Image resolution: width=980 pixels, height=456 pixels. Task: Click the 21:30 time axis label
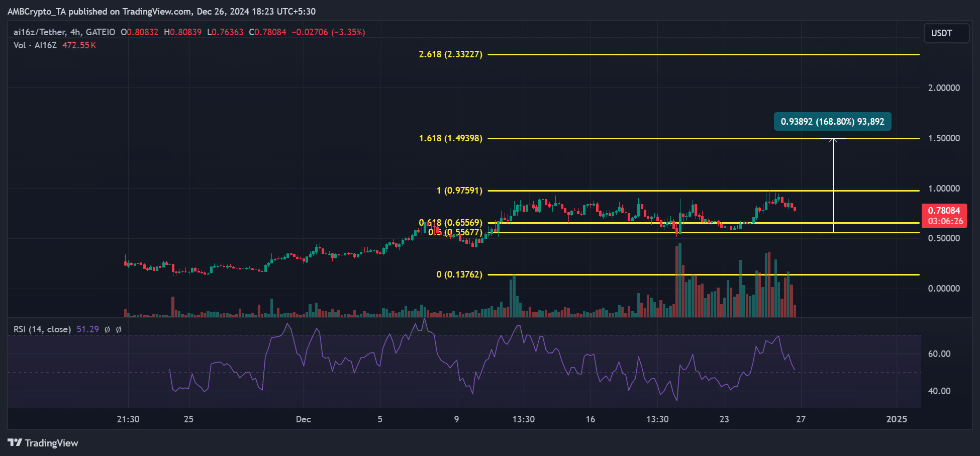tap(128, 419)
